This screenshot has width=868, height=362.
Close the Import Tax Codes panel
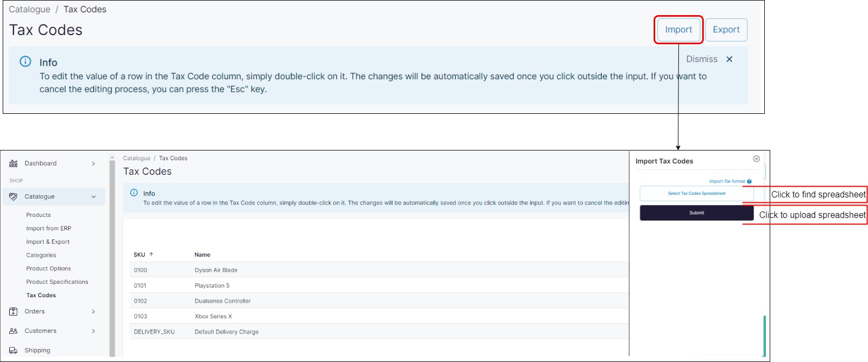click(756, 159)
